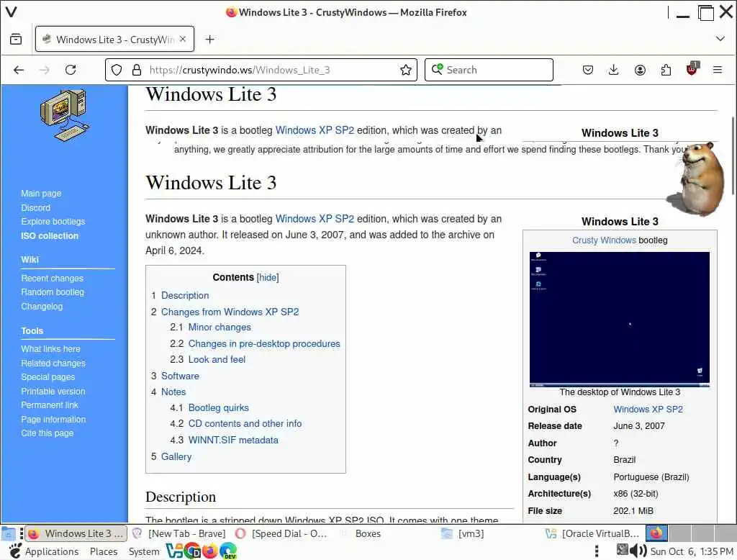Jump to Bootleg quirks section
Screen dimensions: 737x560
219,407
